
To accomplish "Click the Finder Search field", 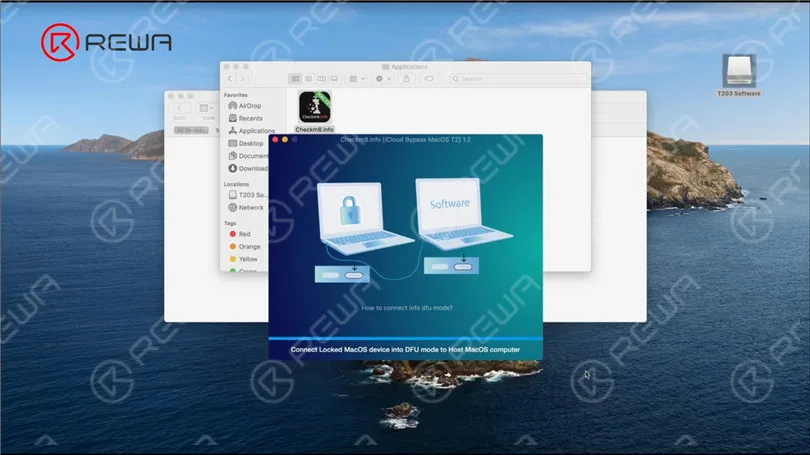I will (x=518, y=79).
